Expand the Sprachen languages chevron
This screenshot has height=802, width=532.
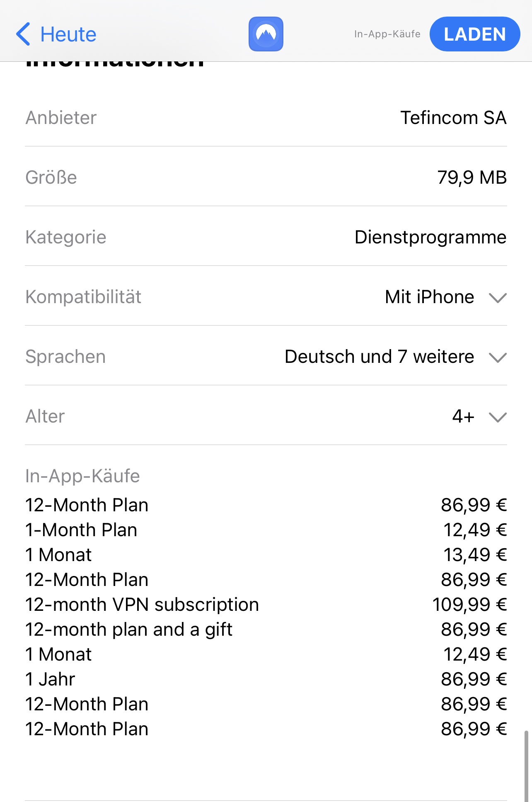(x=498, y=357)
